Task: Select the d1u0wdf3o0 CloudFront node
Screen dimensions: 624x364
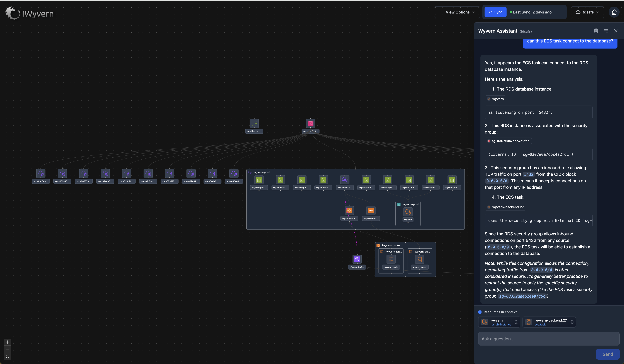Action: (x=357, y=259)
